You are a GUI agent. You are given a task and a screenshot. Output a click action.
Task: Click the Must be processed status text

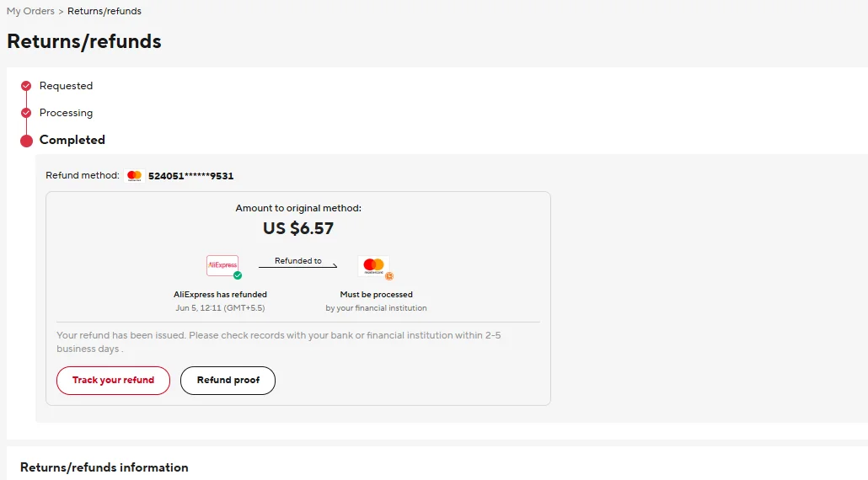point(376,295)
